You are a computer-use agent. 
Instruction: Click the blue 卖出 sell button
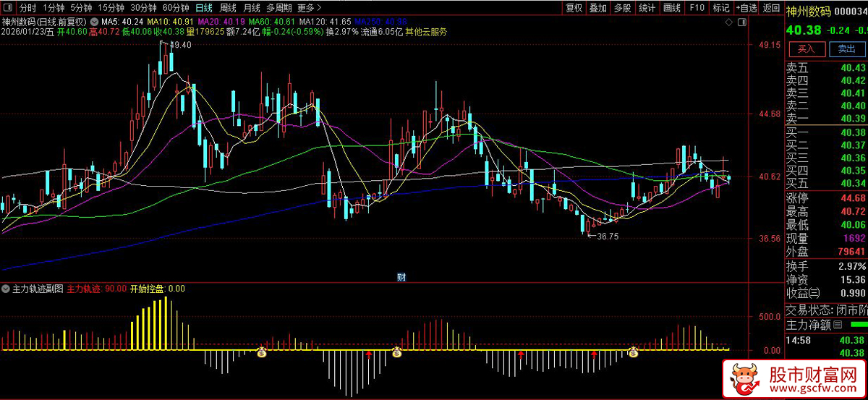click(x=846, y=49)
